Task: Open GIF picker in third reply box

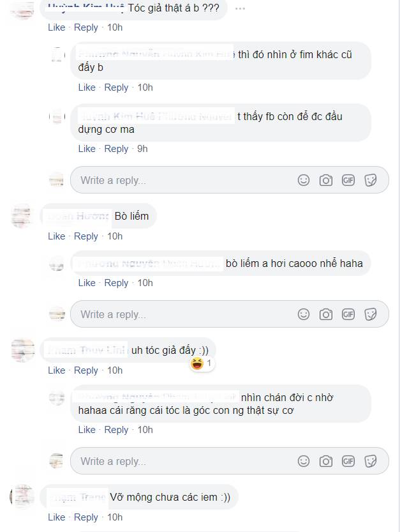Action: click(348, 461)
